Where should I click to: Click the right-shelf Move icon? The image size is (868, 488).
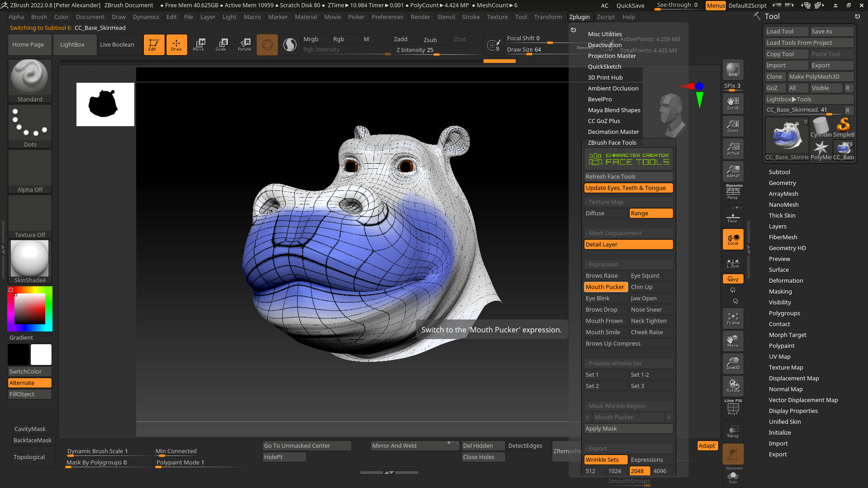click(733, 341)
